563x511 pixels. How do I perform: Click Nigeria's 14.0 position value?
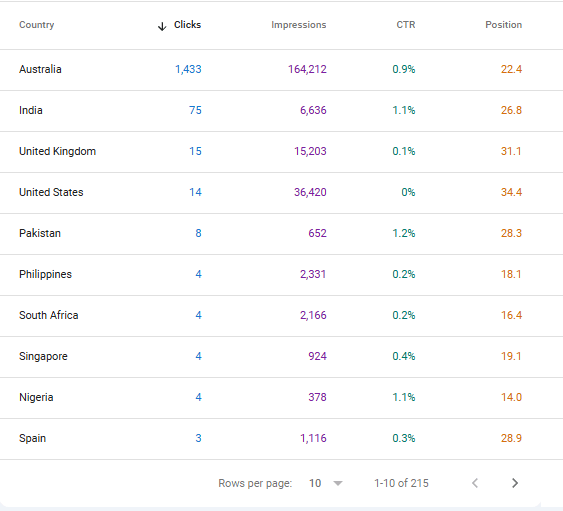point(511,397)
